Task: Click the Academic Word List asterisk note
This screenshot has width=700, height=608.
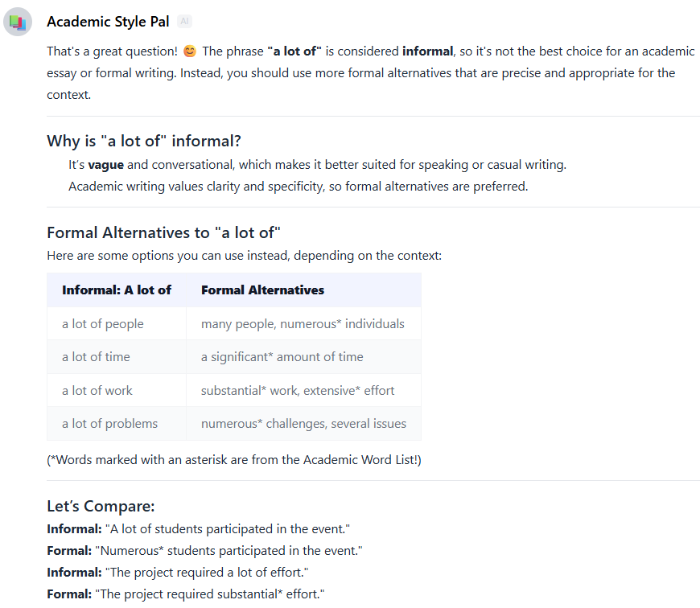Action: 234,459
